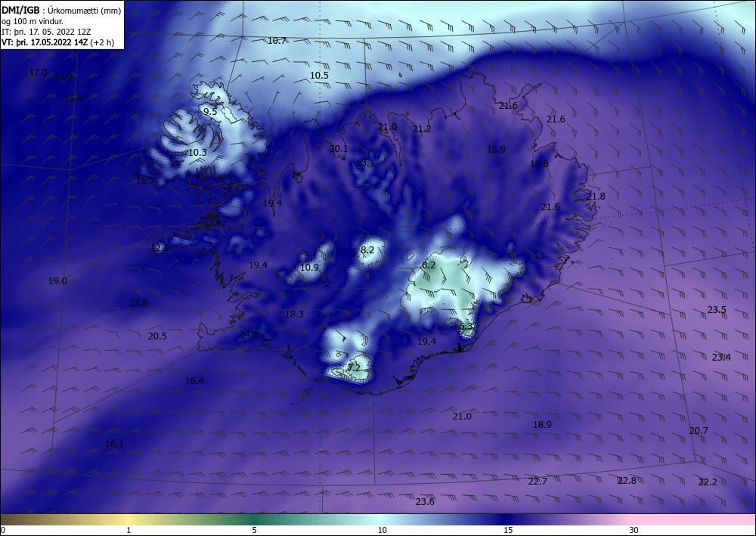Click the 10.9 value in west-central Iceland
The height and width of the screenshot is (536, 756).
(309, 268)
